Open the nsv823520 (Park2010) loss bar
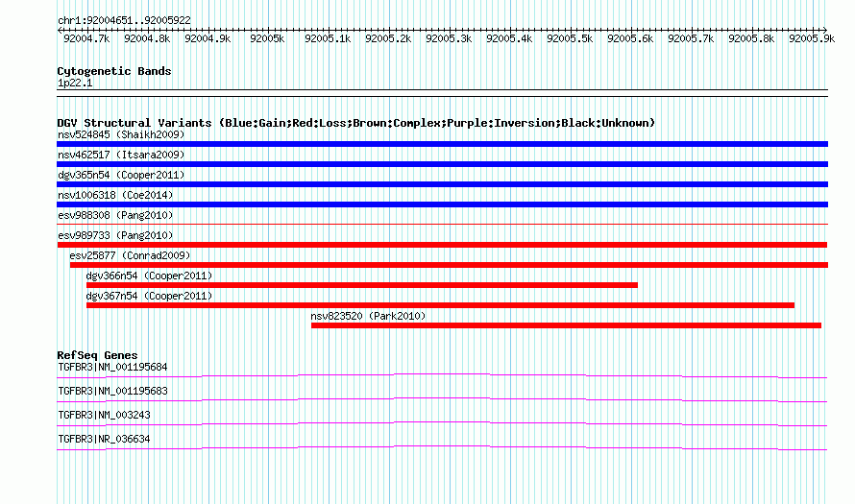855x504 pixels. coord(567,325)
